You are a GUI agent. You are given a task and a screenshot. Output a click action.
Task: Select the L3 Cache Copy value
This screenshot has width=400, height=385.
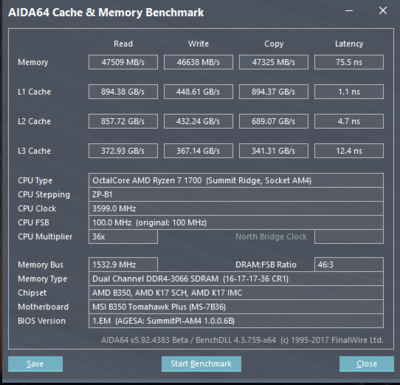click(x=274, y=151)
